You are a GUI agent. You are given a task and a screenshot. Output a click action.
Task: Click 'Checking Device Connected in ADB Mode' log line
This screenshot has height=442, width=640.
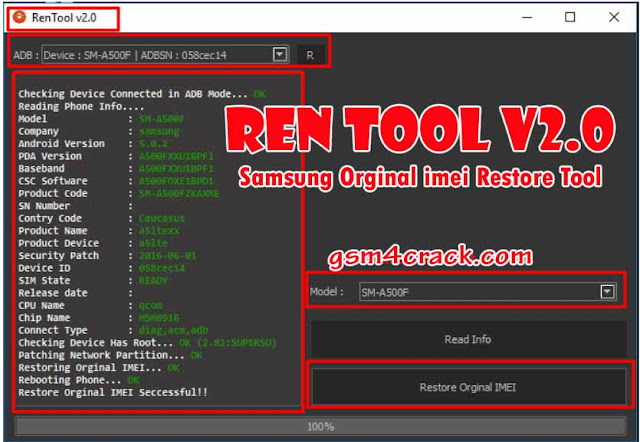(x=142, y=94)
